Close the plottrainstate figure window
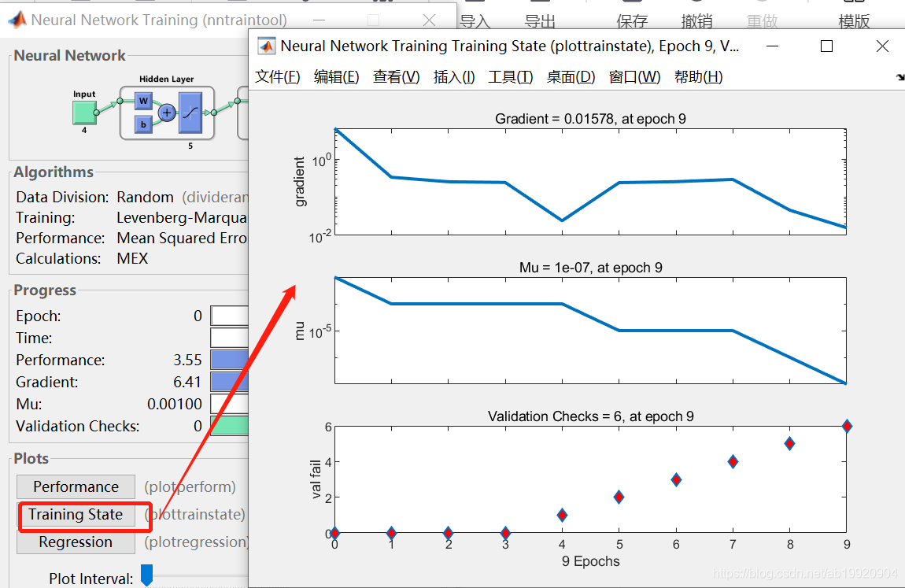Screen dimensions: 905x588 click(x=882, y=46)
